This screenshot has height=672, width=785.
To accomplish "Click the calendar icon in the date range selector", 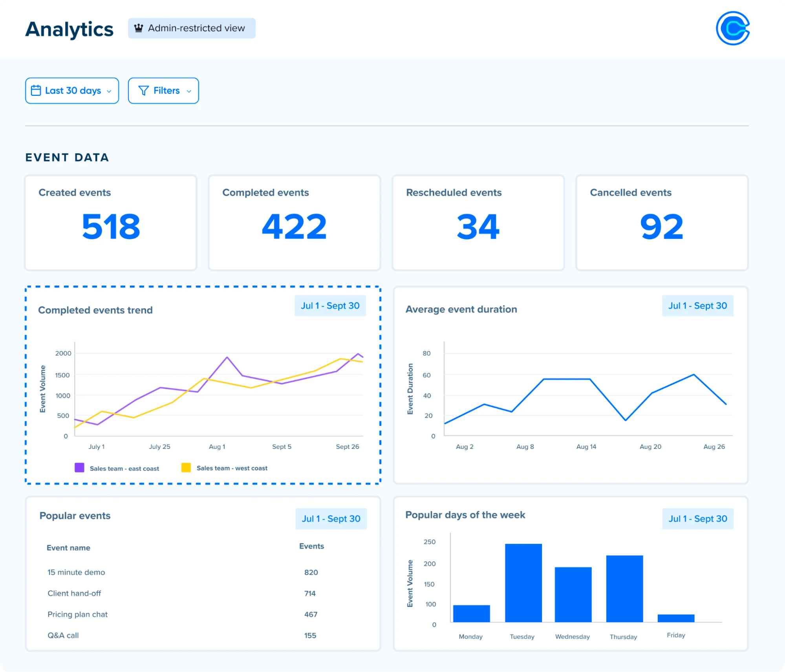I will click(36, 90).
